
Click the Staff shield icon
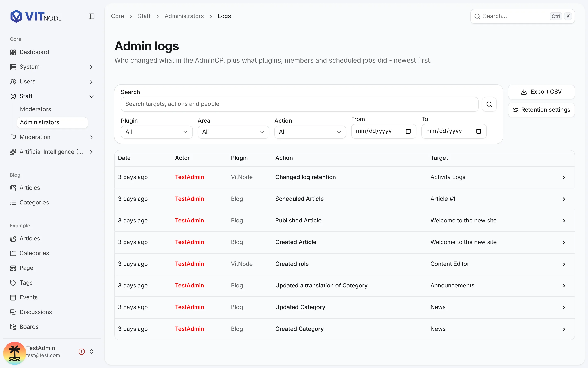tap(13, 96)
